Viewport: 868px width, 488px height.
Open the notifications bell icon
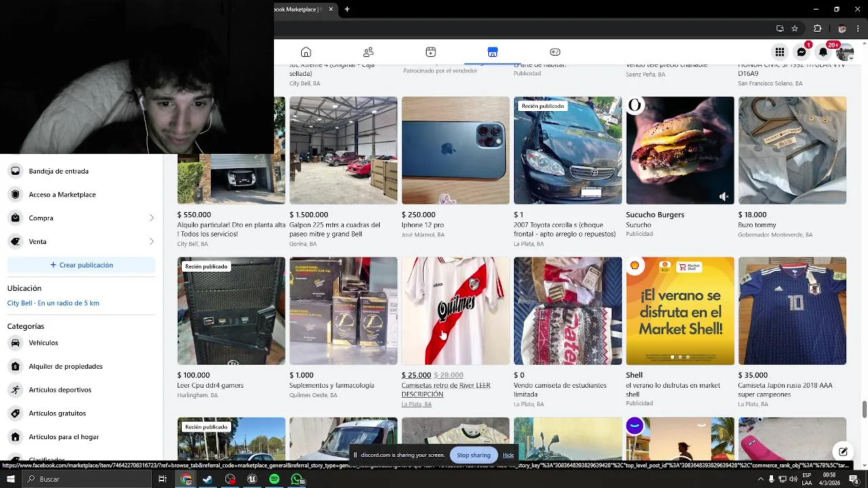pos(823,52)
